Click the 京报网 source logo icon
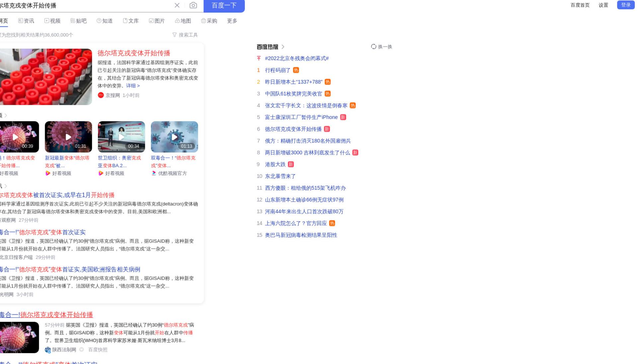 (101, 95)
